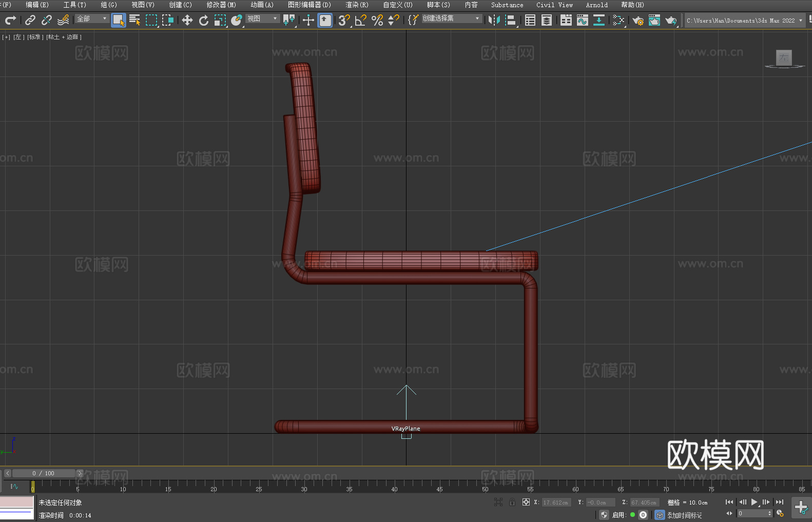Open the Schematic View
812x522 pixels.
(x=618, y=20)
